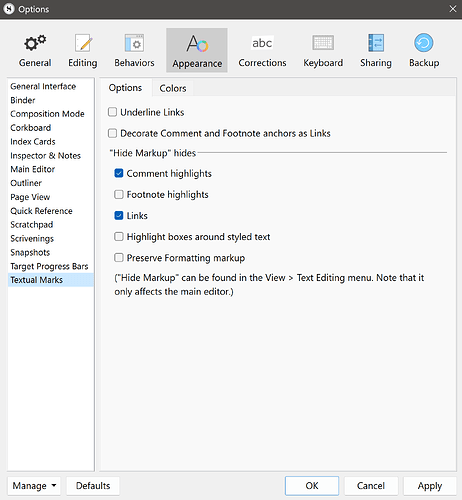
Task: Select the Options tab
Action: [x=125, y=88]
